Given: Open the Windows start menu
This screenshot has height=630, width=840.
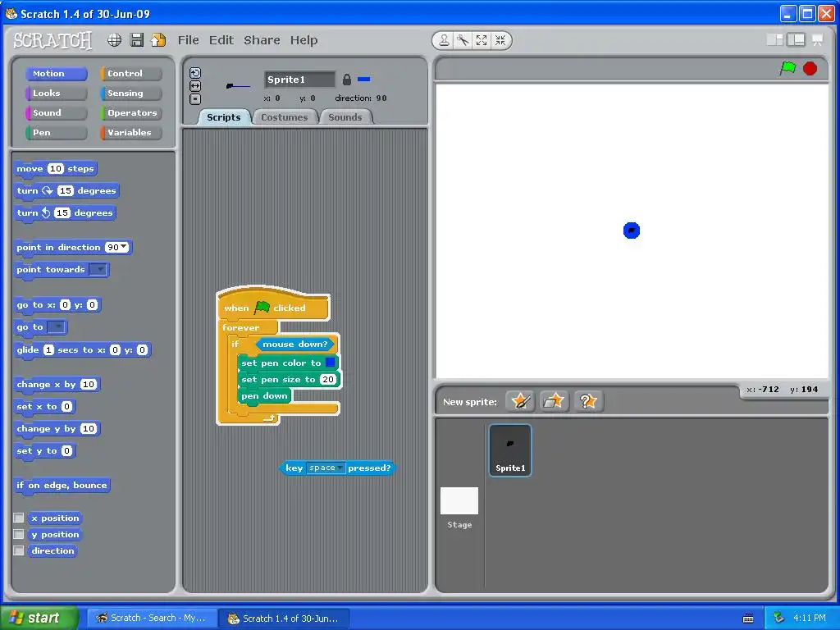Looking at the screenshot, I should (x=39, y=618).
